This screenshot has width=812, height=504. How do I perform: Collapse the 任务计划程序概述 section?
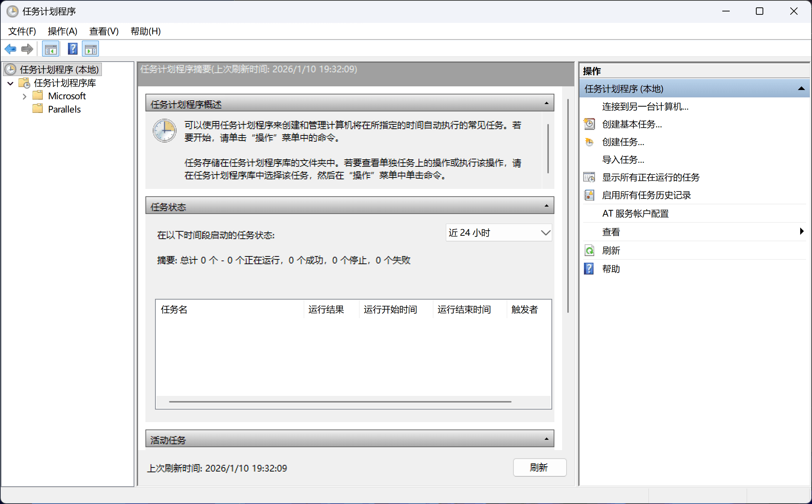pos(546,103)
